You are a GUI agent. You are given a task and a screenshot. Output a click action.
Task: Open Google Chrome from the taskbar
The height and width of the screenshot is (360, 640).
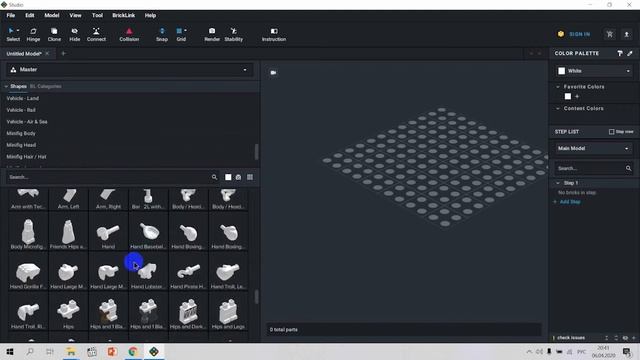[x=133, y=351]
